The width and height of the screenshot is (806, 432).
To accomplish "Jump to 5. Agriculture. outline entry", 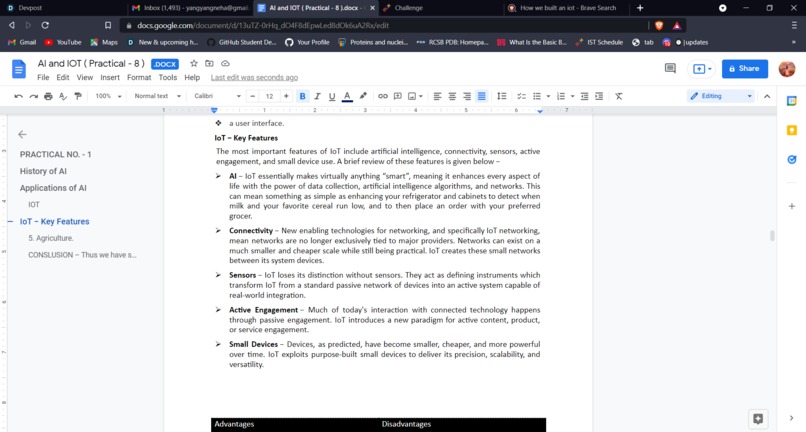I will click(51, 238).
